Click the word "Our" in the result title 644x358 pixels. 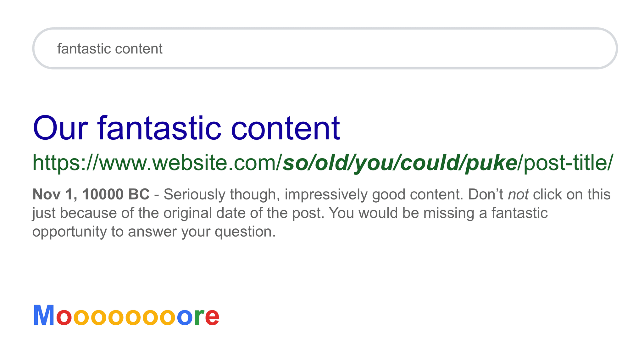click(60, 128)
